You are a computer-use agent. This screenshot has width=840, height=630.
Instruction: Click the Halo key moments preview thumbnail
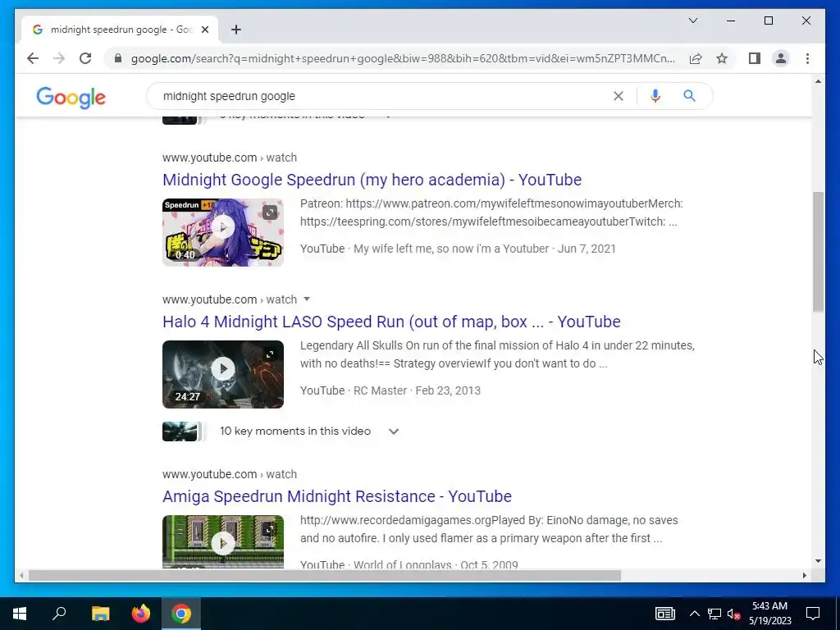180,431
